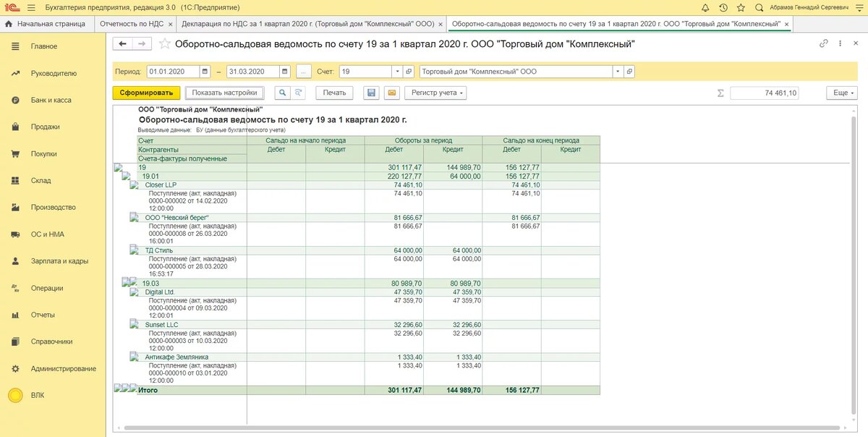The image size is (868, 437).
Task: Navigate back with left arrow button
Action: click(123, 44)
